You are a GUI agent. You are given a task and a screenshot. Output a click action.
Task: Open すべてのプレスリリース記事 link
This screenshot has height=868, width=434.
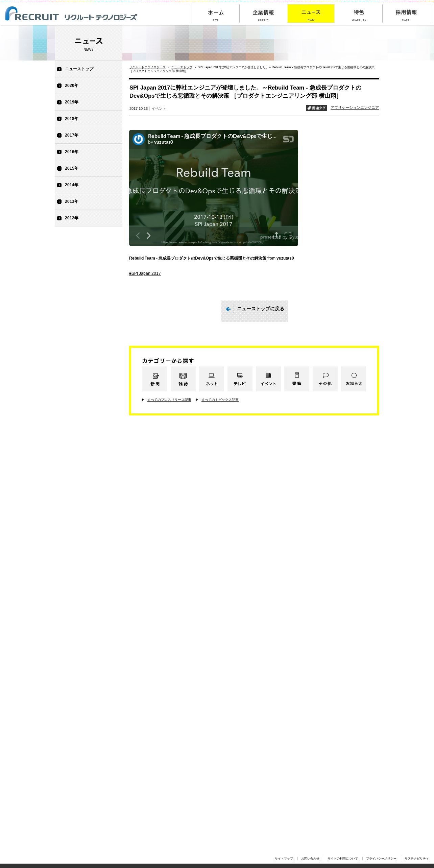(x=169, y=400)
